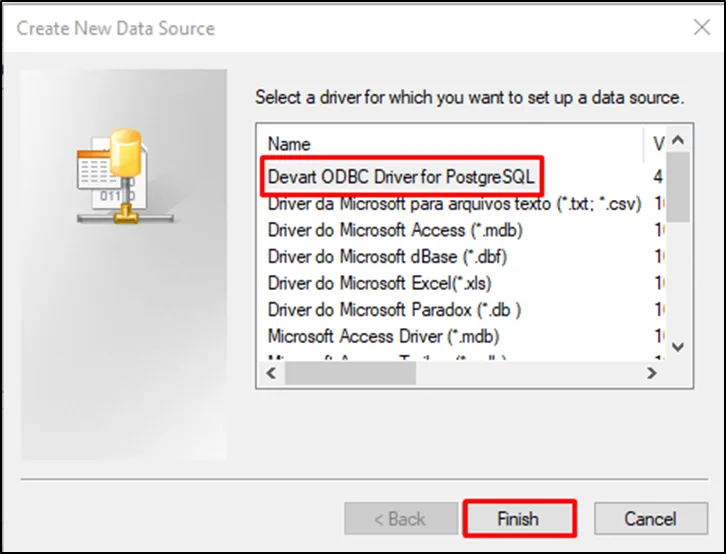The height and width of the screenshot is (554, 726).
Task: Click the horizontal scrollbar thumb
Action: (x=350, y=373)
